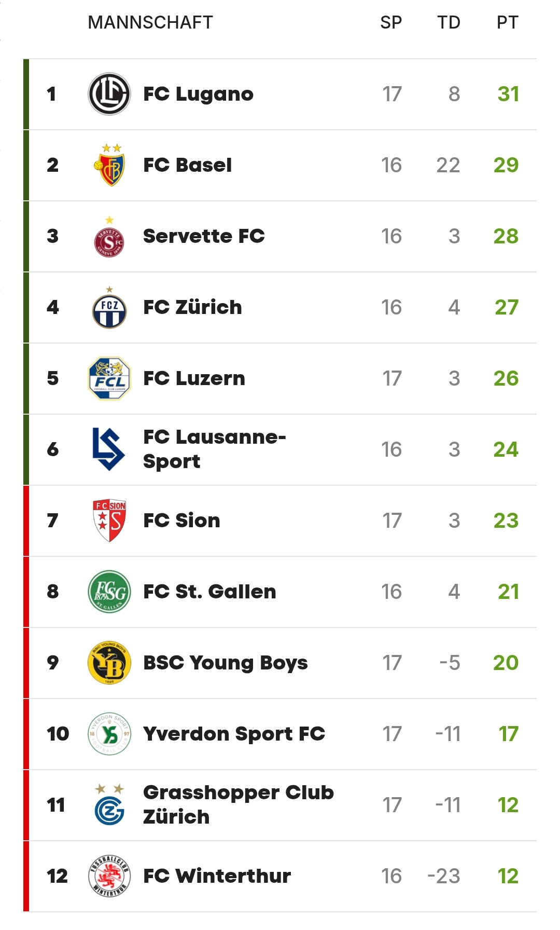Open the Yverdon Sport FC team link
Viewport: 560px width, 930px height.
234,734
